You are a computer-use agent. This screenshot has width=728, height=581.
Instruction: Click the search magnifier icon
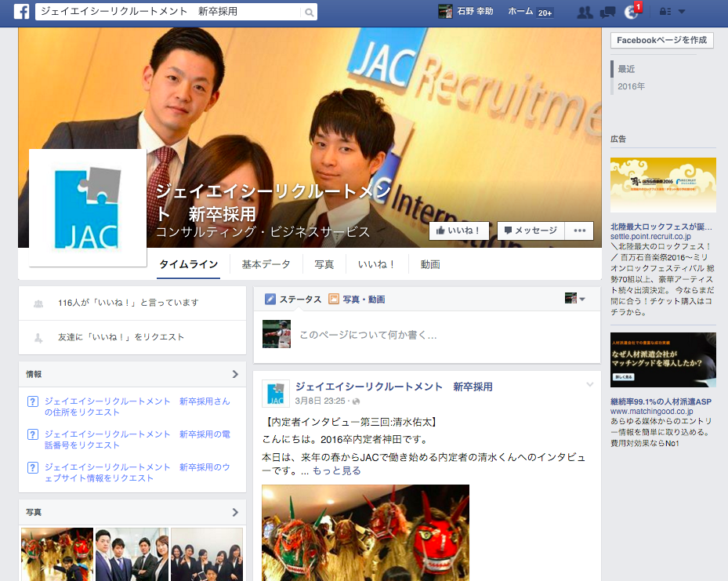pos(310,13)
